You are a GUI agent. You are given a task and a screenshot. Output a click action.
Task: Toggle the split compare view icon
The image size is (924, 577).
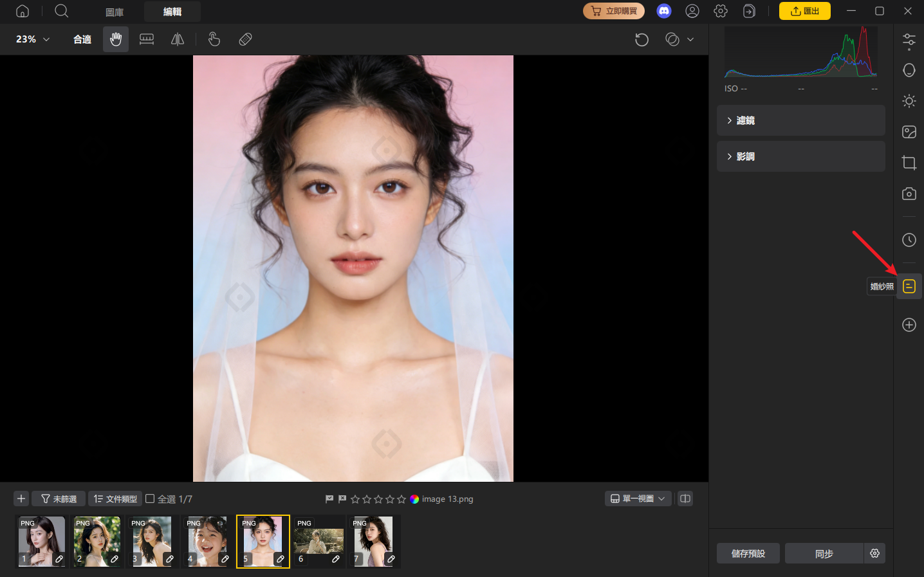point(685,499)
